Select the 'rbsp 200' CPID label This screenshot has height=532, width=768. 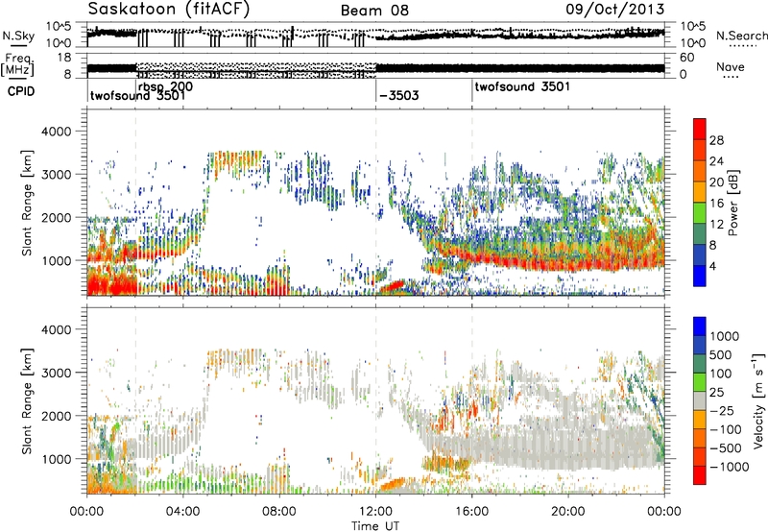tap(165, 86)
